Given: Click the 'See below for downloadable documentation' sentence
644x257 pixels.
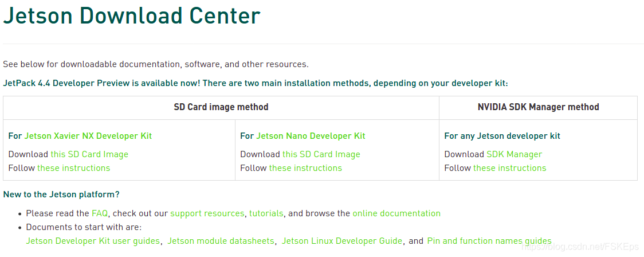Looking at the screenshot, I should (x=156, y=65).
